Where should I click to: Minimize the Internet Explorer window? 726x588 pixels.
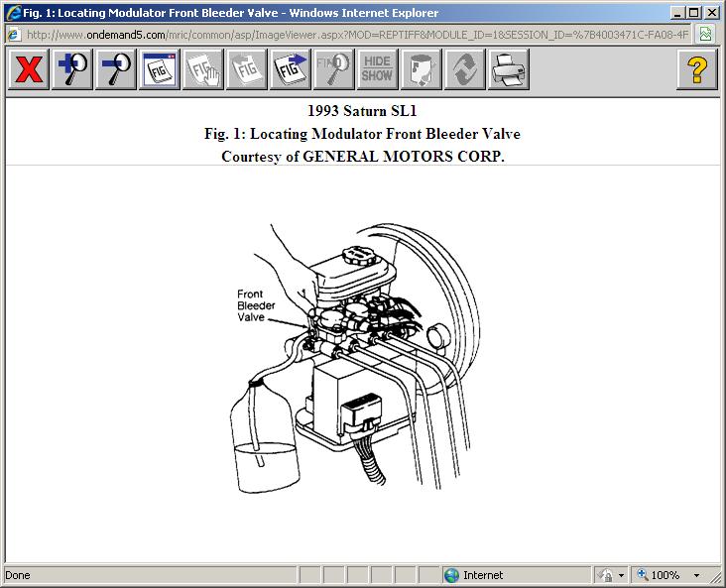(677, 13)
